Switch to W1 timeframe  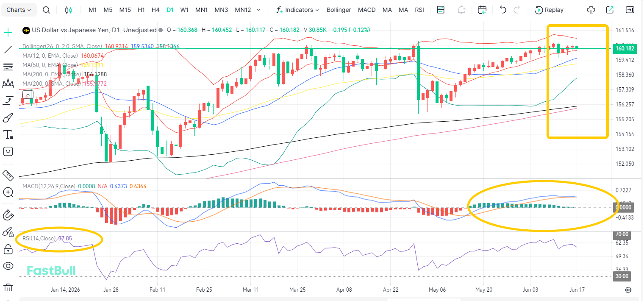pos(184,10)
